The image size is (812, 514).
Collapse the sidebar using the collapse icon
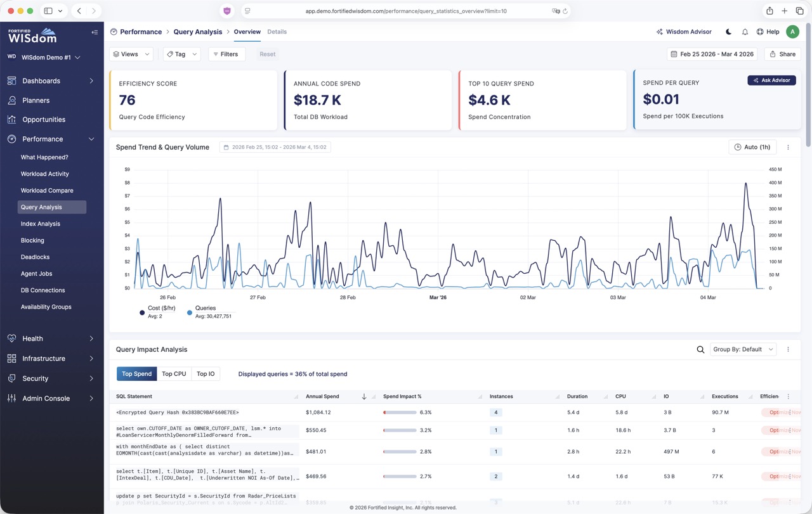[95, 32]
